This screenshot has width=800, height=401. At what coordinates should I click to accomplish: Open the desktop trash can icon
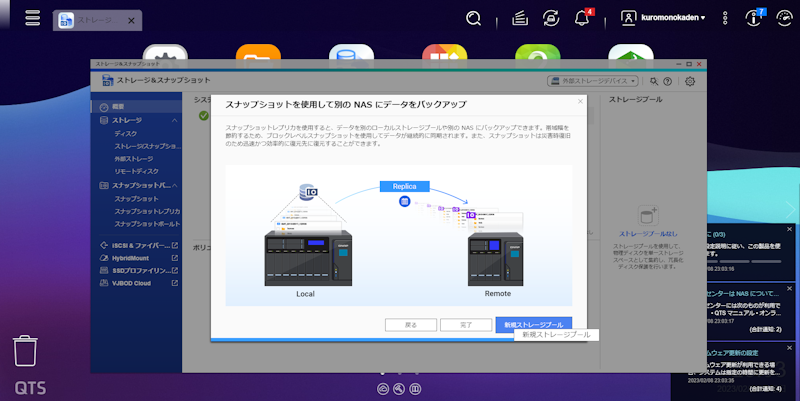pyautogui.click(x=25, y=350)
